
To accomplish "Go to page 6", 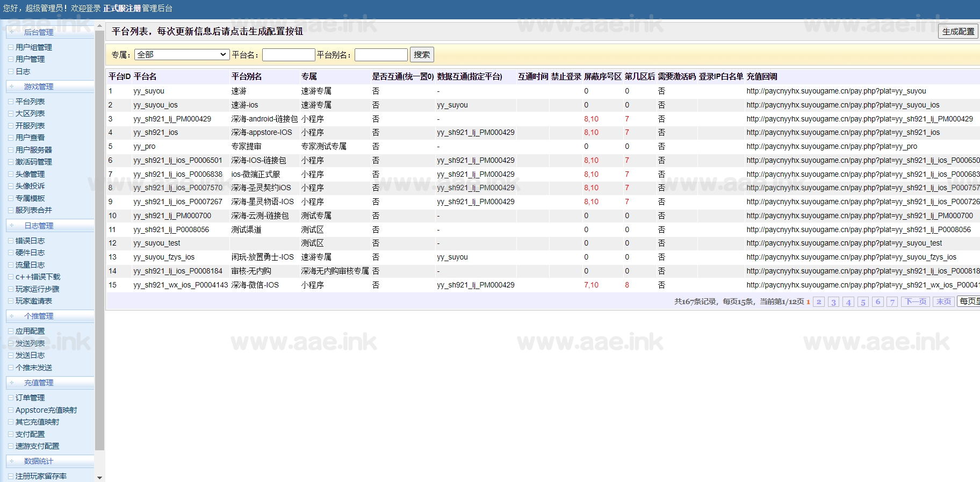I will click(877, 302).
